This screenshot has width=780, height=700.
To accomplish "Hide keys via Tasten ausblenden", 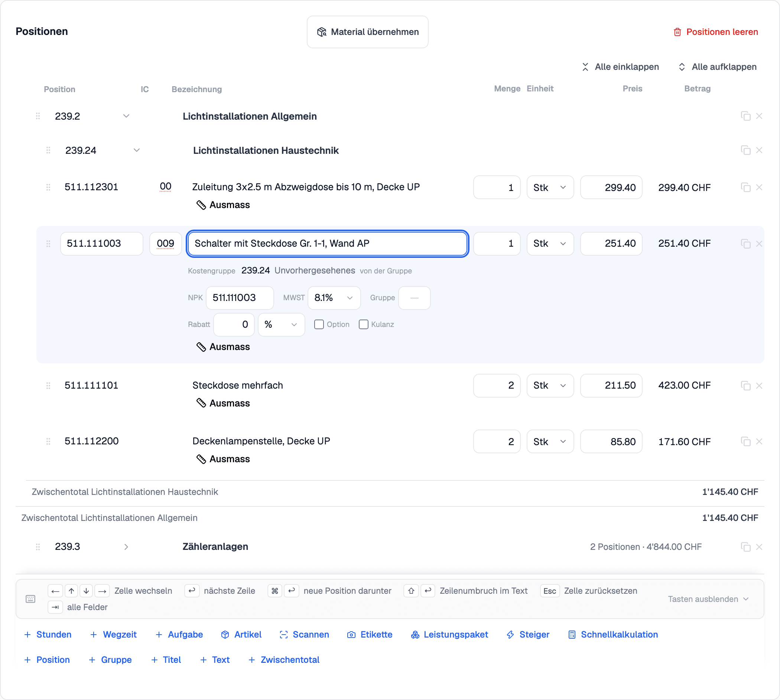I will click(708, 599).
